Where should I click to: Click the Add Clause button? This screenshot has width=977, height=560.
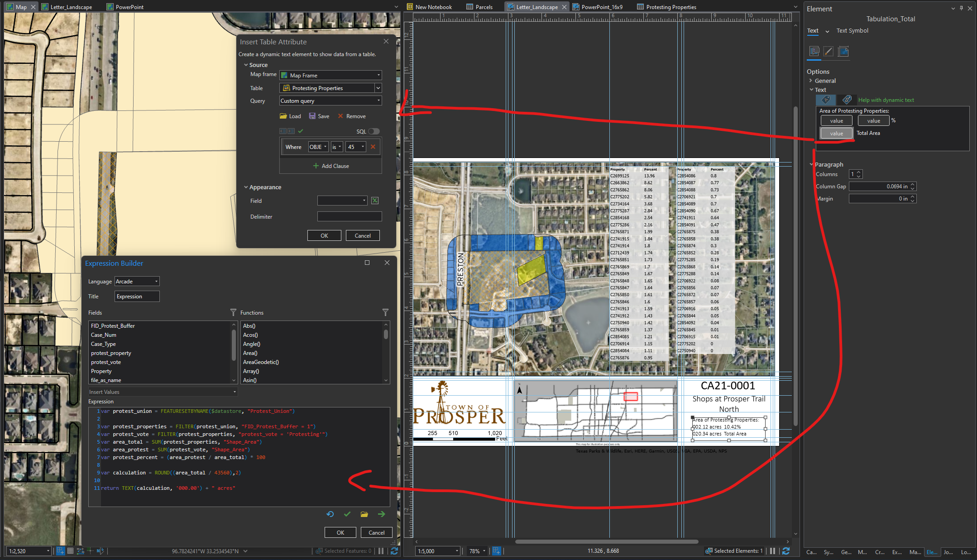tap(331, 166)
